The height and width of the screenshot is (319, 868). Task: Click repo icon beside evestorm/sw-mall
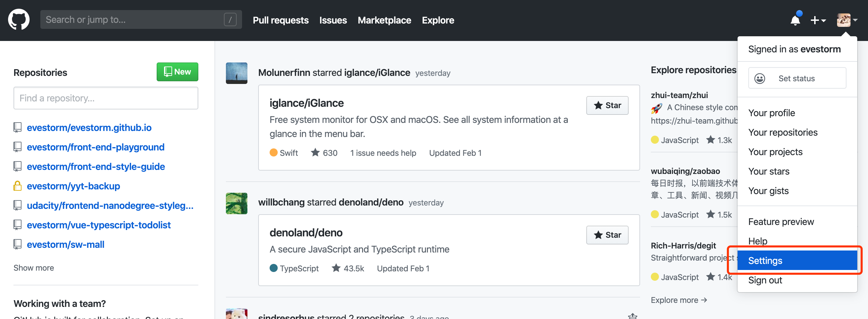[17, 244]
